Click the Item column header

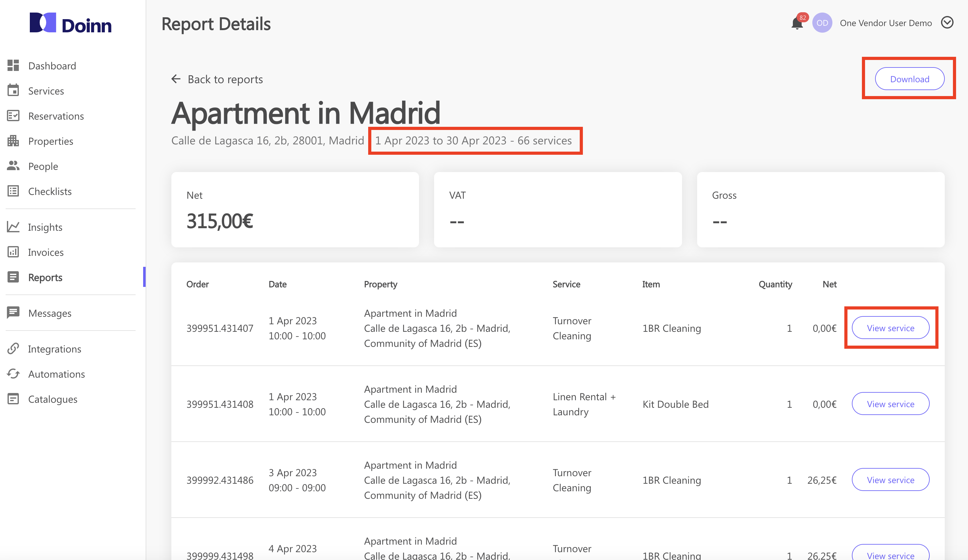tap(651, 284)
